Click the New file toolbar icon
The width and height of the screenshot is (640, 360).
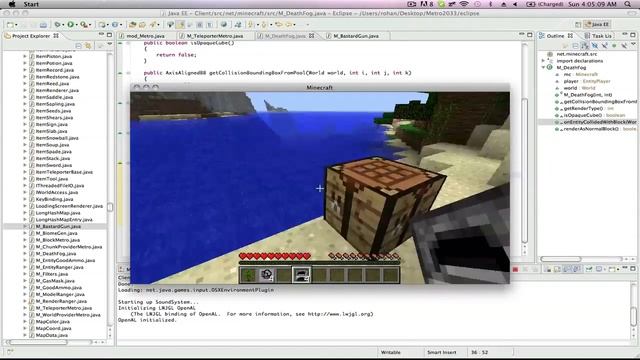pyautogui.click(x=10, y=25)
